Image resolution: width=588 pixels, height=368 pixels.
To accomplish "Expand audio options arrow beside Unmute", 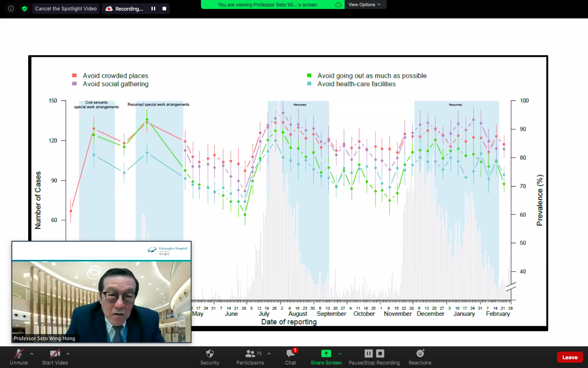I will (x=32, y=354).
